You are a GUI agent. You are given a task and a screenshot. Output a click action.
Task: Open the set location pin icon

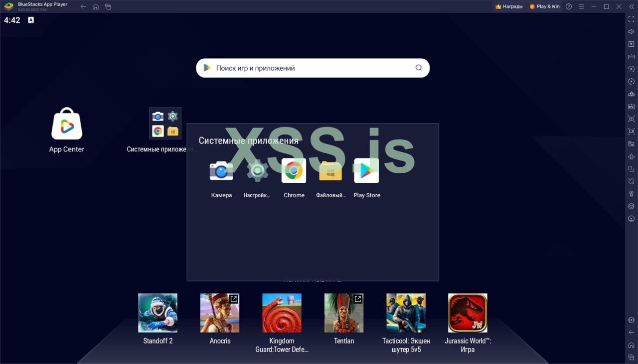pos(631,194)
